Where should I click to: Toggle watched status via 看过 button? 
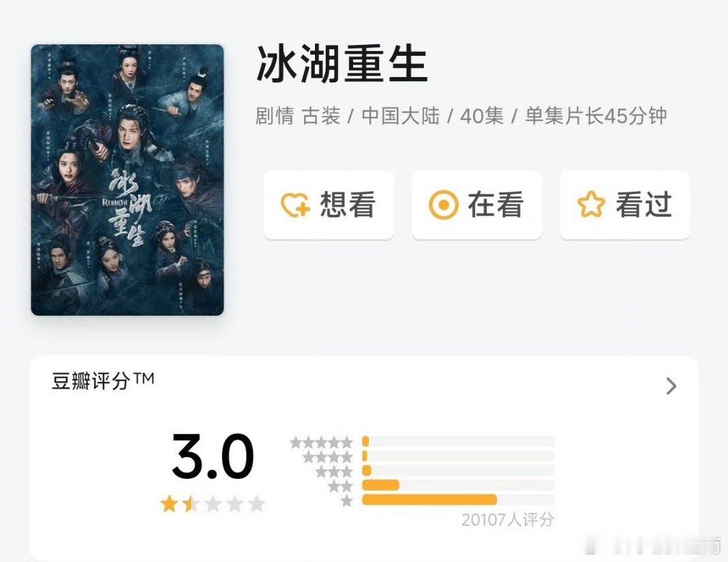coord(624,205)
